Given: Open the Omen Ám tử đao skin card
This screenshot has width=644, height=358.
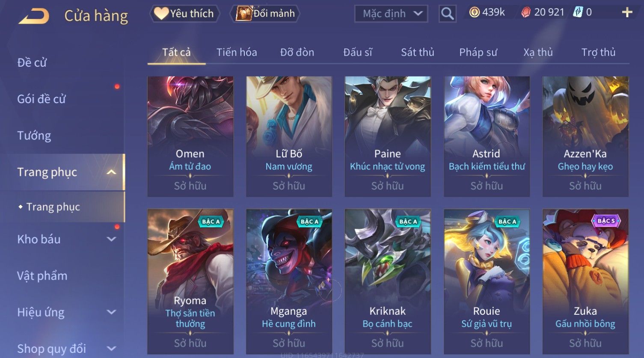Looking at the screenshot, I should tap(190, 136).
